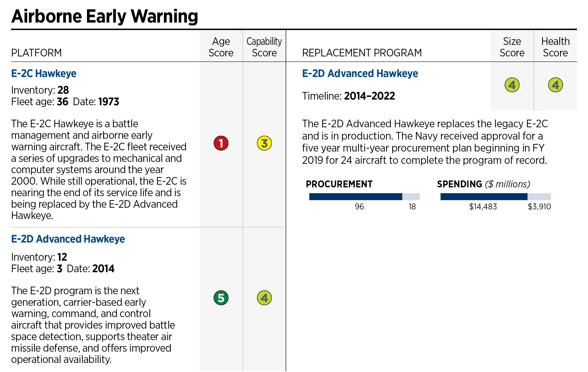Click the $3,910 remaining spending value
Viewport: 588px width, 372px height.
(x=539, y=206)
